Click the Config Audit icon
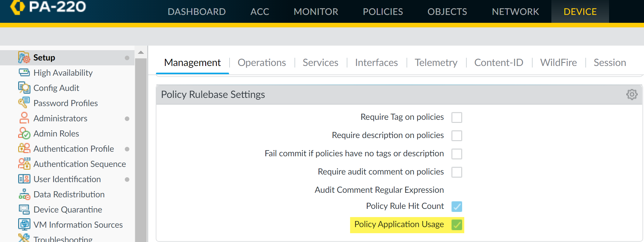This screenshot has width=644, height=242. pos(24,88)
